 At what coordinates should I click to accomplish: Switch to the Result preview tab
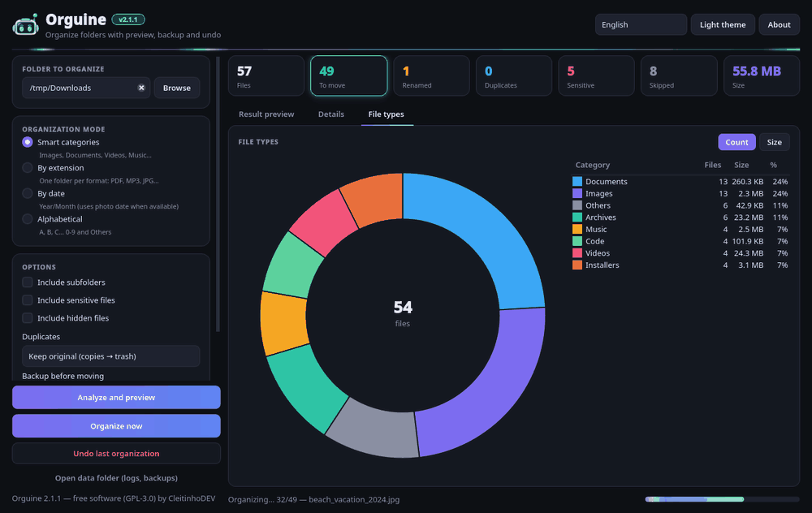[x=266, y=114]
